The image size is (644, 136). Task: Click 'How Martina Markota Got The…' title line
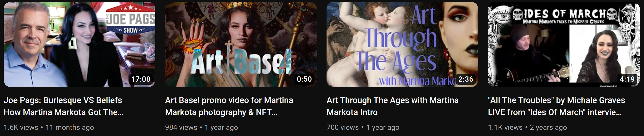point(64,112)
